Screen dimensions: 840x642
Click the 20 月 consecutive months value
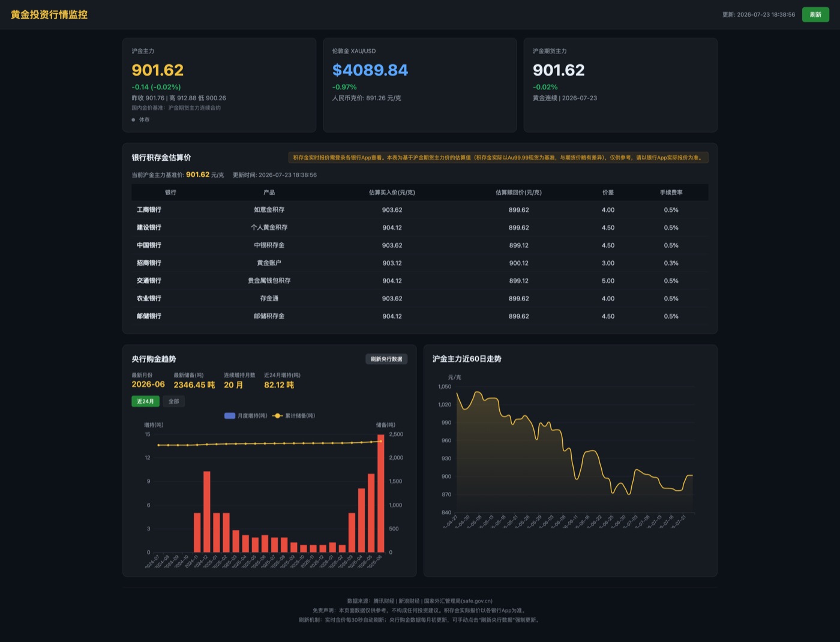(x=233, y=385)
